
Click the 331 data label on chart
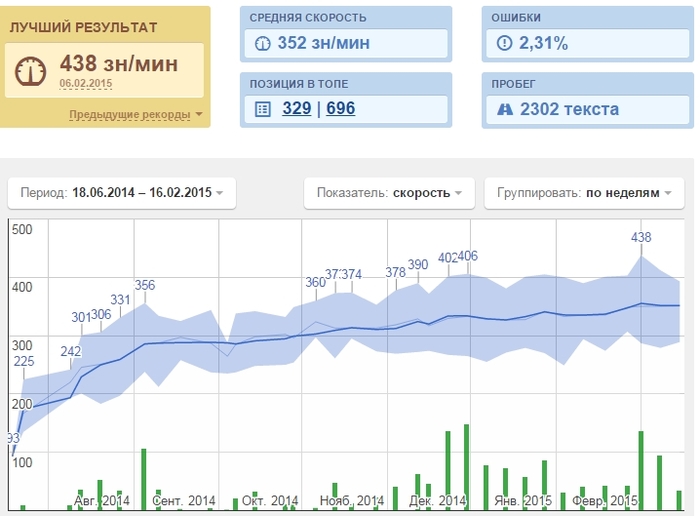(x=120, y=300)
